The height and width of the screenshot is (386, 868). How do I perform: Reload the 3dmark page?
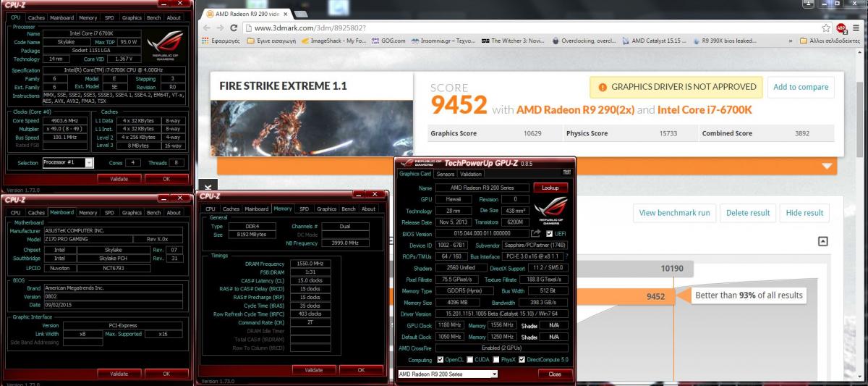pos(234,28)
